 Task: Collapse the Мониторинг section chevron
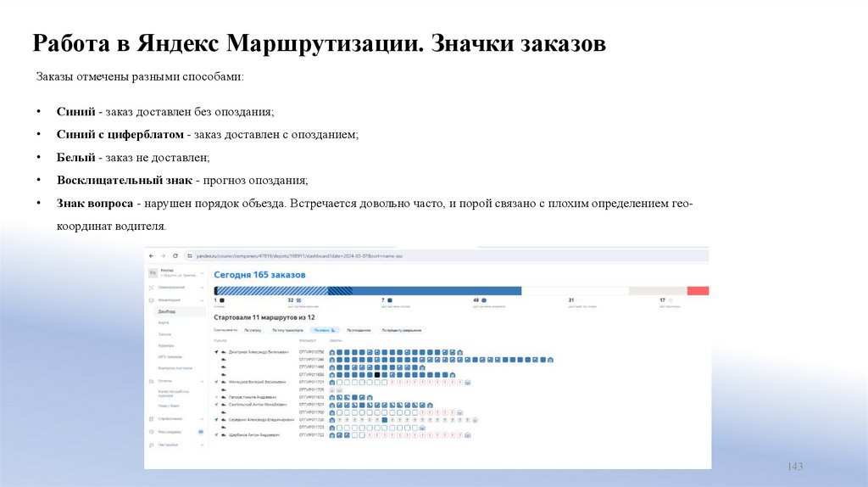(202, 300)
